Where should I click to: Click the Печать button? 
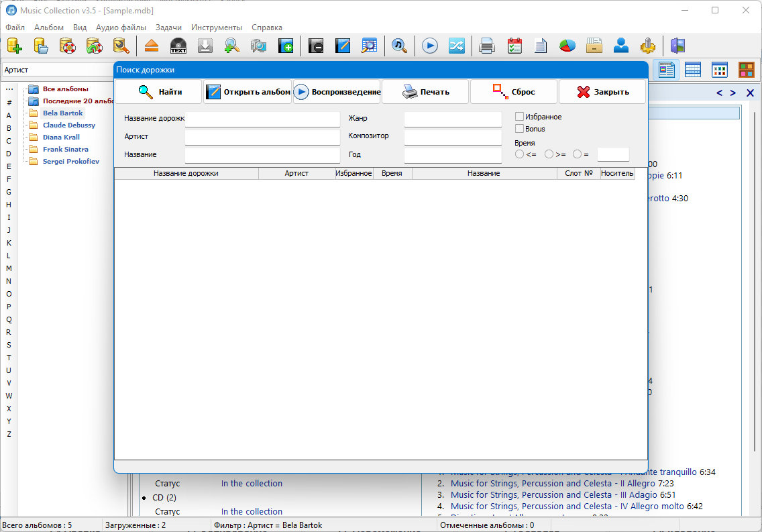tap(425, 92)
